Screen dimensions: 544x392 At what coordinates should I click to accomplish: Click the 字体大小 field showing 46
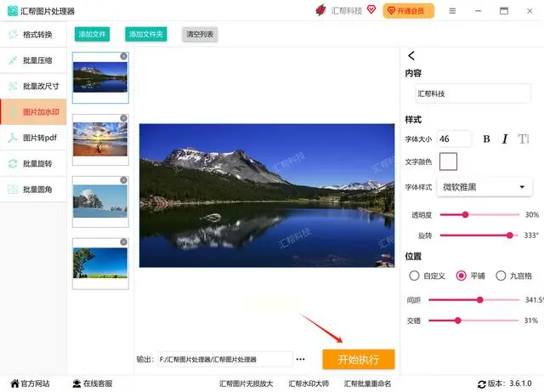pos(454,139)
